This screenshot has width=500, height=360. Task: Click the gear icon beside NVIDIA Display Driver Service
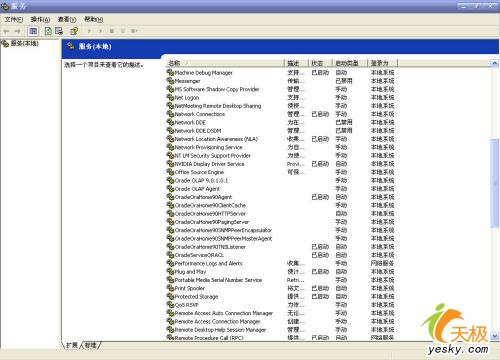(x=170, y=164)
